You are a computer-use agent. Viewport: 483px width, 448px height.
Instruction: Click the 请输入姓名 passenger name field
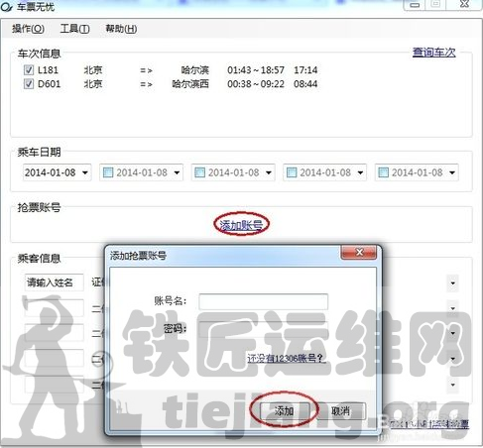pyautogui.click(x=54, y=282)
